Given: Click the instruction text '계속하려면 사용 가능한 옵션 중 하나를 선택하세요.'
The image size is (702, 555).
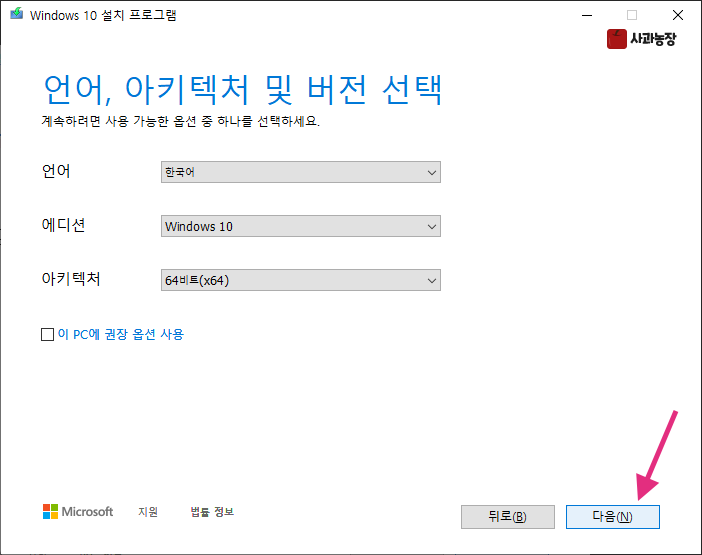Looking at the screenshot, I should [x=180, y=121].
